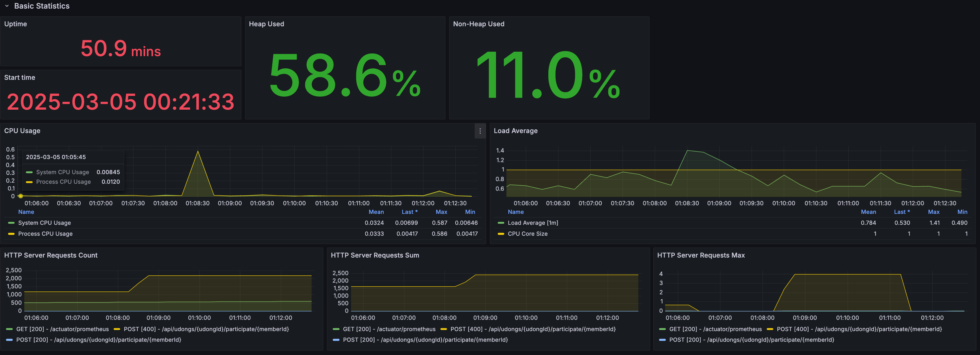980x355 pixels.
Task: Click CPU Core Size yellow color swatch
Action: click(x=501, y=234)
